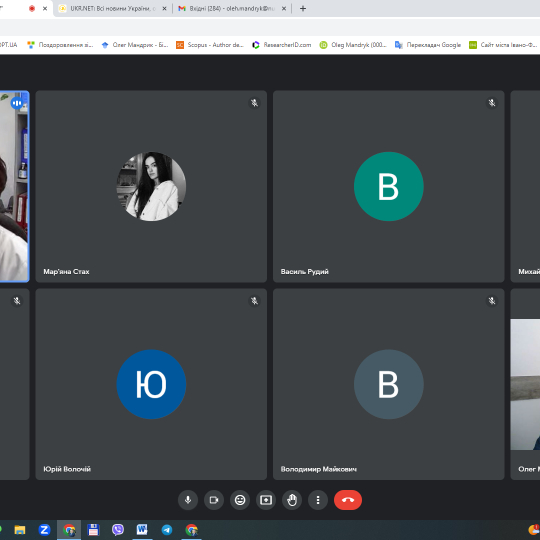Raise hand using the hand icon
This screenshot has width=540, height=540.
point(292,500)
